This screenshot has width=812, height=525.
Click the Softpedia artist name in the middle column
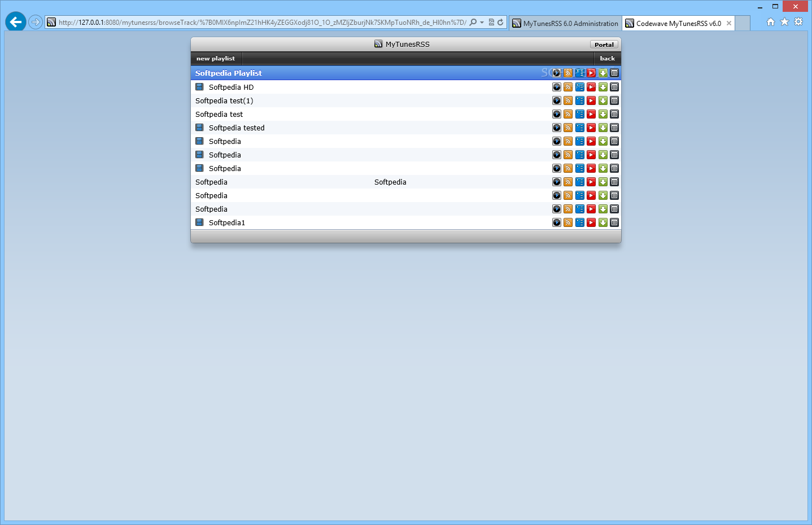(390, 182)
